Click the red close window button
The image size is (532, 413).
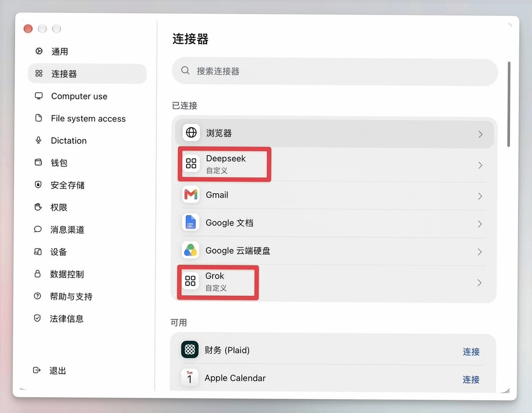click(28, 29)
